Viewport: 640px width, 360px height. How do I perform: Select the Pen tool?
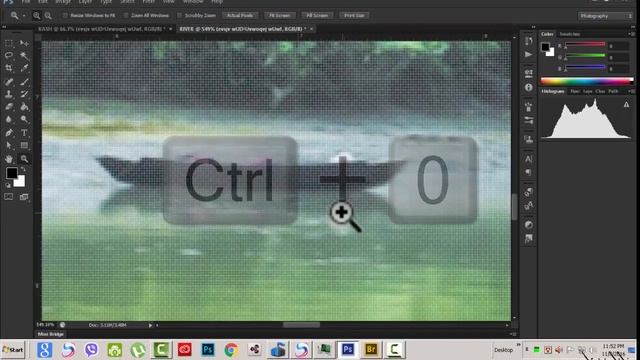pos(9,133)
